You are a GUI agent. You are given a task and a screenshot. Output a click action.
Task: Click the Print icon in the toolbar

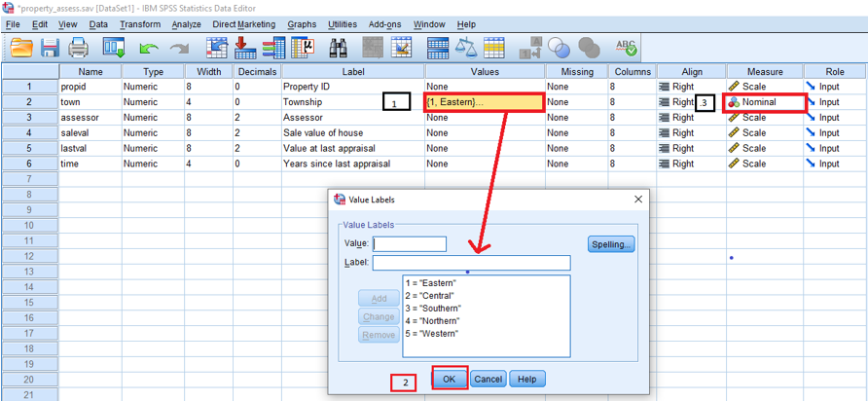point(79,47)
